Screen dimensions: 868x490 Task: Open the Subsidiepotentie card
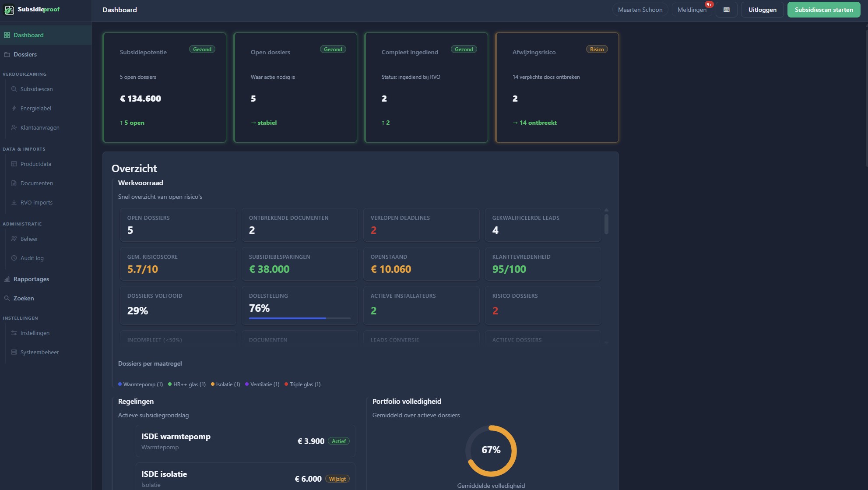[x=165, y=88]
